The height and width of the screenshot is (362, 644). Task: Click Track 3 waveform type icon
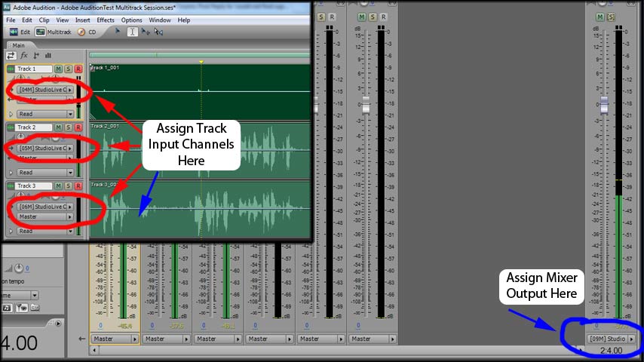11,186
